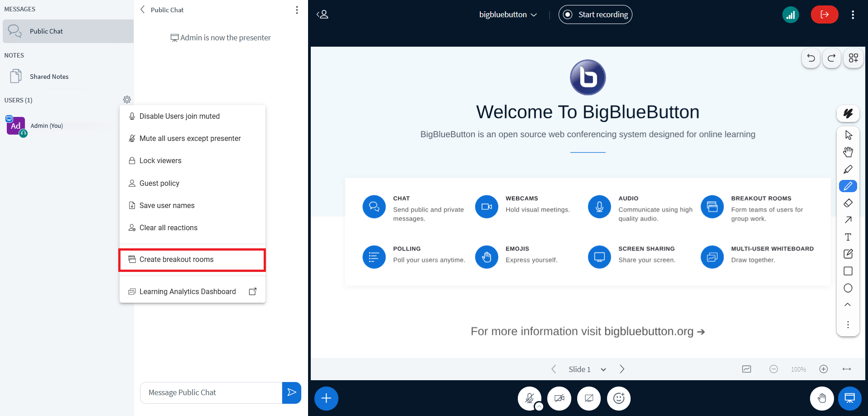The image size is (868, 416).
Task: Toggle the presentation visibility button
Action: pyautogui.click(x=850, y=398)
